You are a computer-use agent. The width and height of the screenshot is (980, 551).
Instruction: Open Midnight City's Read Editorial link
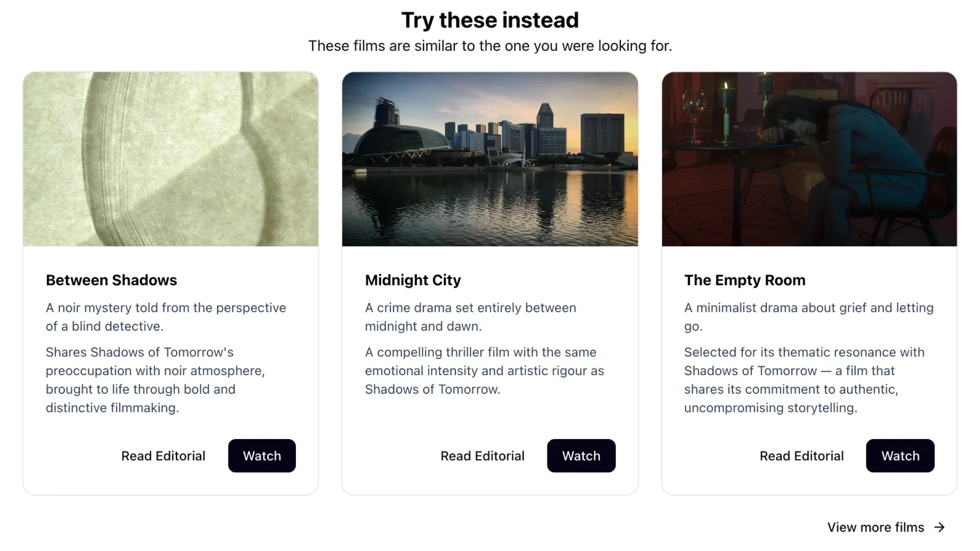click(482, 456)
